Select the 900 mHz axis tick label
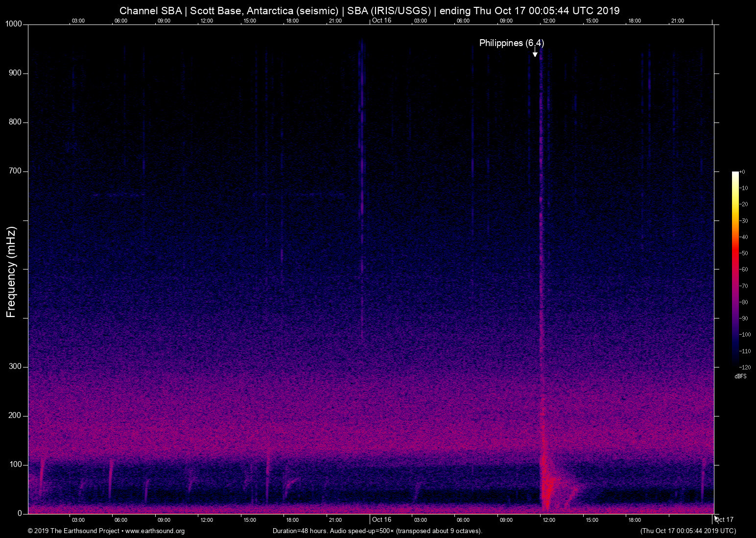Image resolution: width=756 pixels, height=538 pixels. (15, 73)
